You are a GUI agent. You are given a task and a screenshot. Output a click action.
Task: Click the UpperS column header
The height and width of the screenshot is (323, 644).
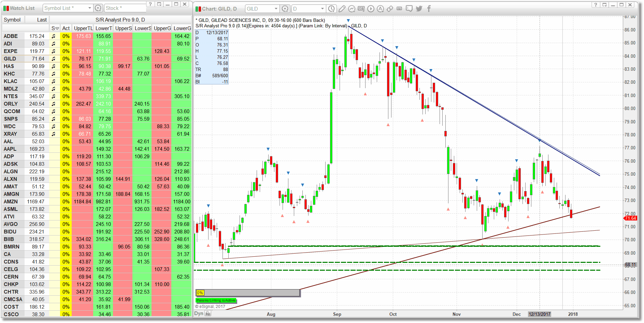coord(124,28)
